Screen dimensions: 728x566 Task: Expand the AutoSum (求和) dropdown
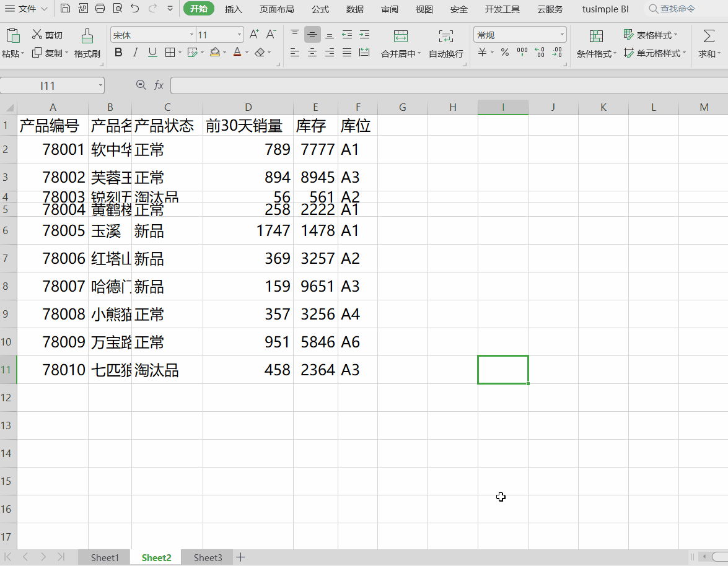tap(719, 53)
